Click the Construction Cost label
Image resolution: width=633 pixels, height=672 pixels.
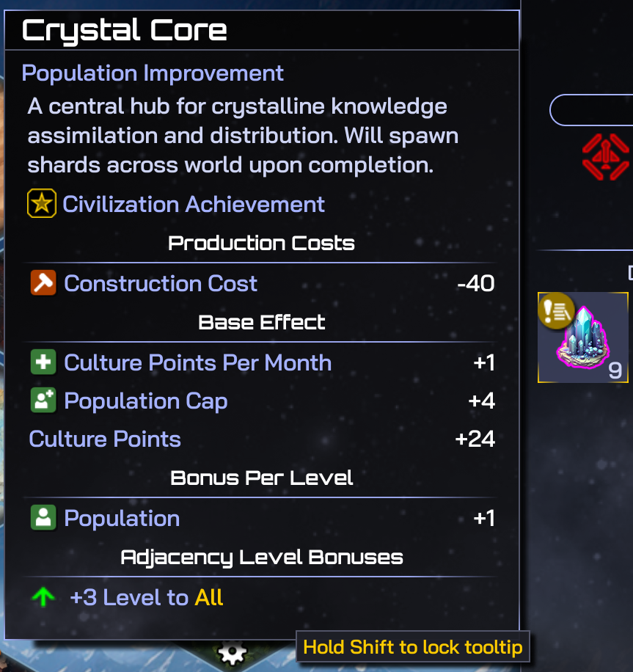(161, 283)
